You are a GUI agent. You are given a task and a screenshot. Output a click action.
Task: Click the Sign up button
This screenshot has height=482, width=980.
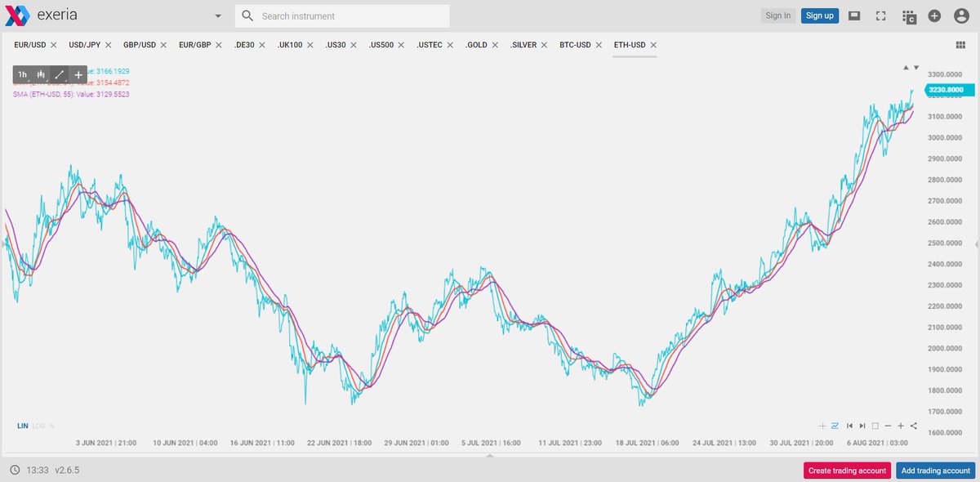pyautogui.click(x=819, y=16)
